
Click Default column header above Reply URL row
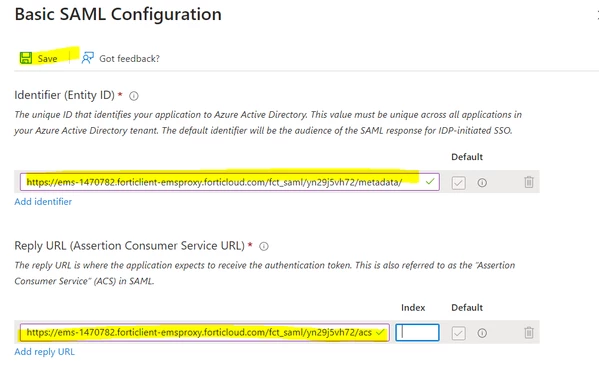[467, 307]
